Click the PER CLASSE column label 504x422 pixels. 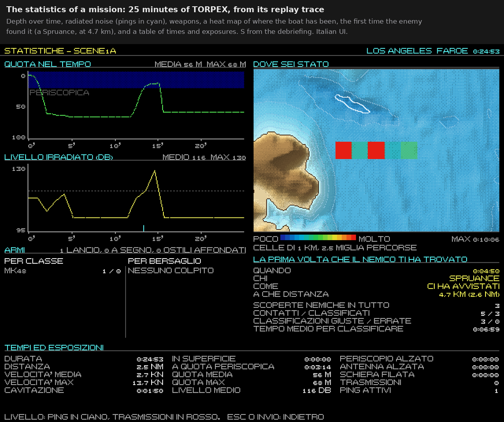(x=34, y=261)
